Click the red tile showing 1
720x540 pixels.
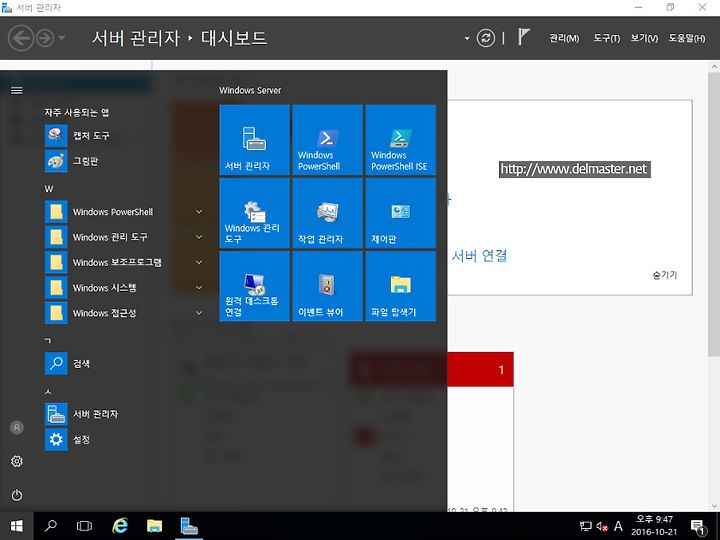click(480, 370)
